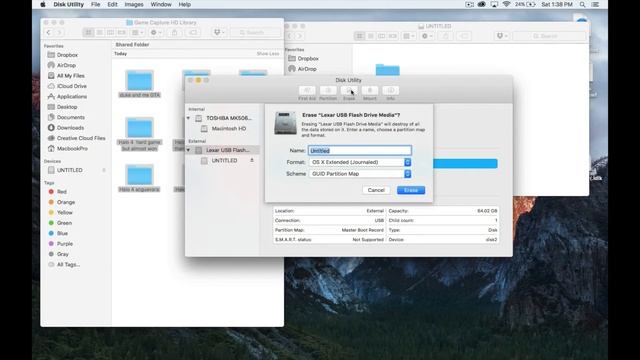Select Halo 4 hard game but almost won folder

click(x=139, y=134)
